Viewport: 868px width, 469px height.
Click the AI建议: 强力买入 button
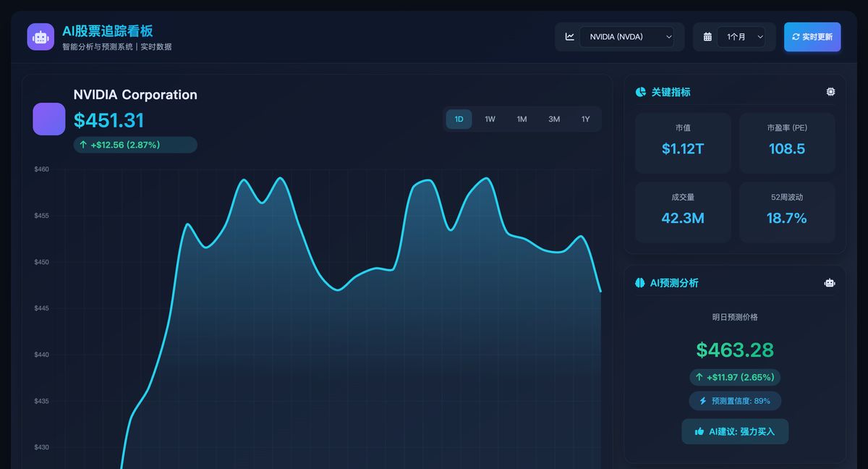(x=735, y=431)
